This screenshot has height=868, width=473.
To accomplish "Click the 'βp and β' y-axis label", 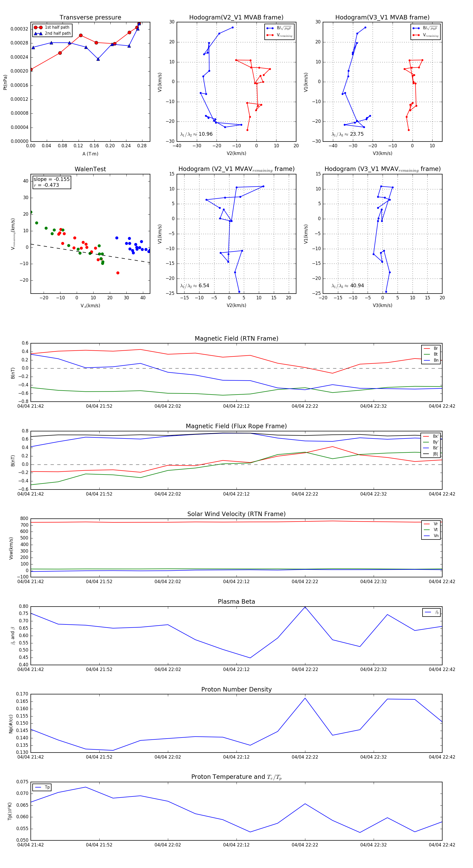I will (x=13, y=636).
